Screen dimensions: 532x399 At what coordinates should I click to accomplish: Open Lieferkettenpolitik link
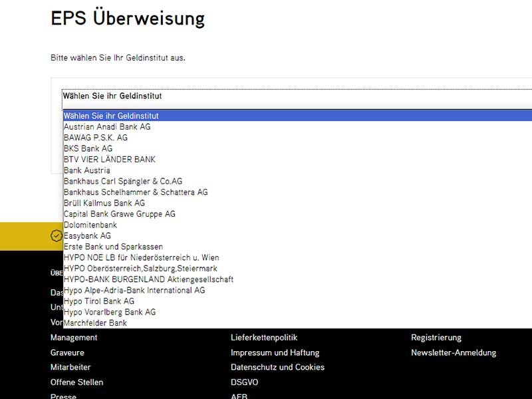[264, 338]
